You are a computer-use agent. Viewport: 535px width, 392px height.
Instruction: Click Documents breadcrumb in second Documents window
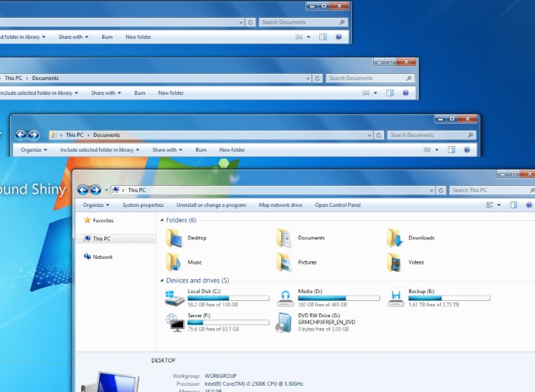(45, 78)
